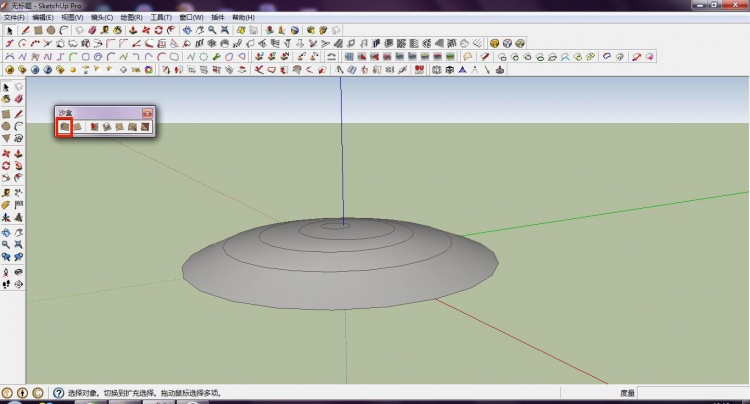Viewport: 750px width, 404px height.
Task: Click the Rotate tool in top toolbar
Action: [x=158, y=30]
